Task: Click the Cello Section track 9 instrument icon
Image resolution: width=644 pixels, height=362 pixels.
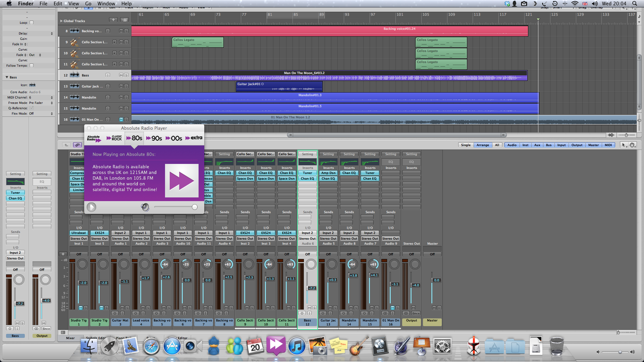Action: click(74, 42)
